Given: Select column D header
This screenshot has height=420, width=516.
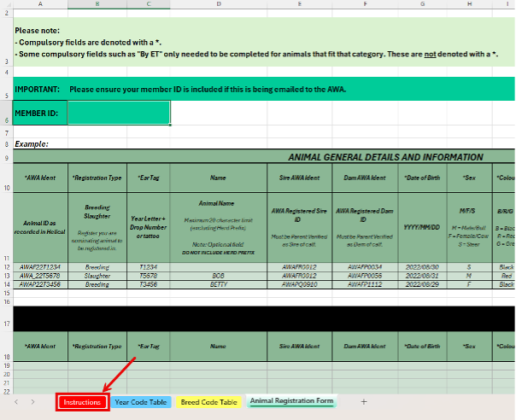Looking at the screenshot, I should coord(219,4).
